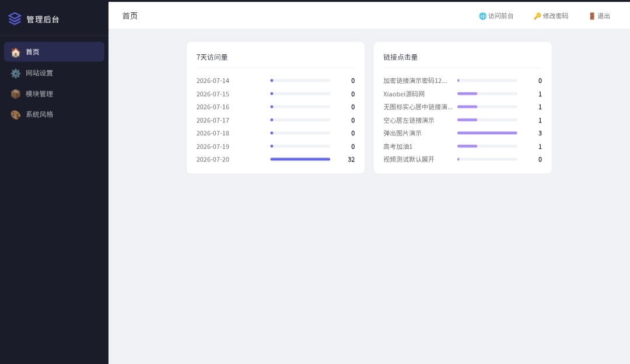Screen dimensions: 630x364
Task: Click the progress bar for 高考加油1
Action: (487, 146)
